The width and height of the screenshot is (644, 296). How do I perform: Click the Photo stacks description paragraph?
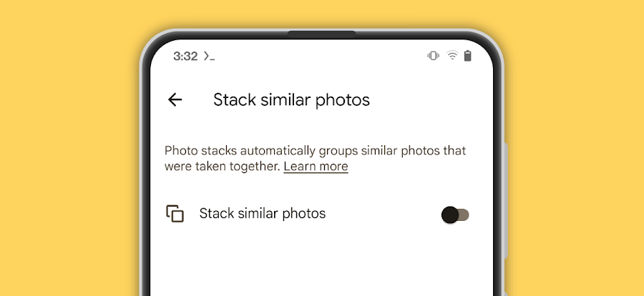click(315, 151)
